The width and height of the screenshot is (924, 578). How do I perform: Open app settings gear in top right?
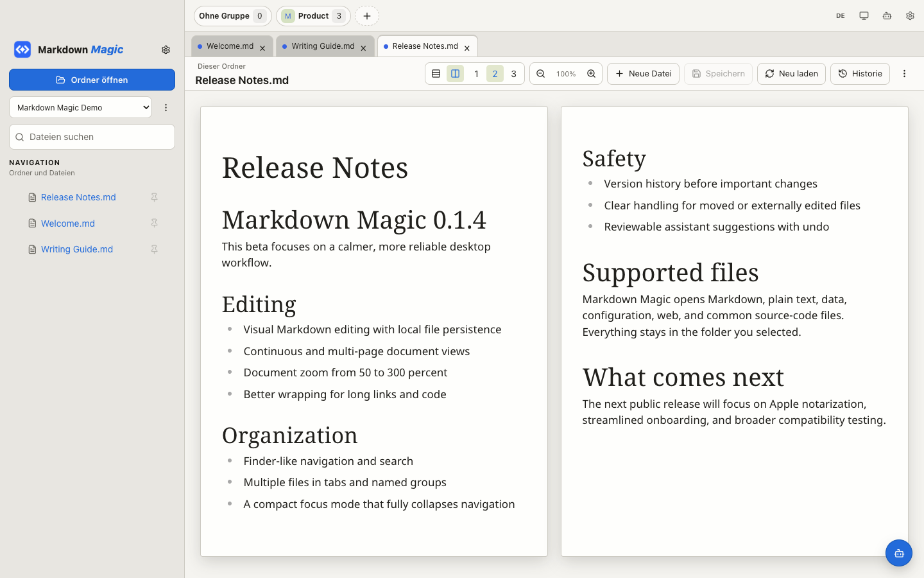[910, 16]
